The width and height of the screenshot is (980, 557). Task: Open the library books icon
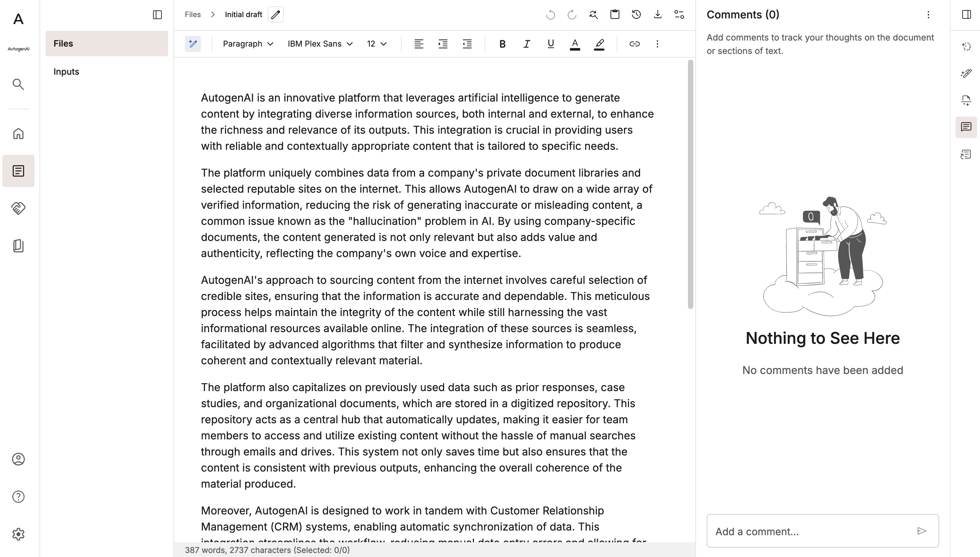point(18,246)
